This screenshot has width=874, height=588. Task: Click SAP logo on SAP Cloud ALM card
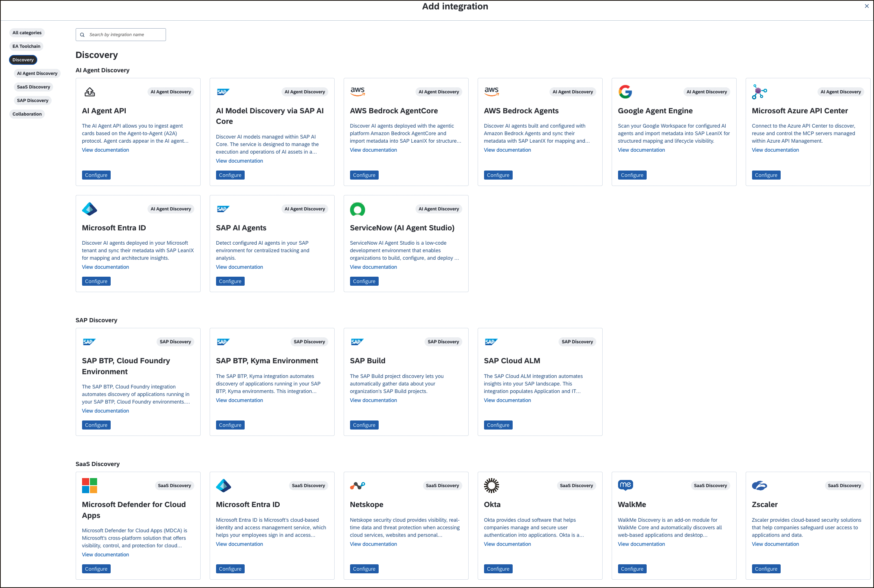491,342
